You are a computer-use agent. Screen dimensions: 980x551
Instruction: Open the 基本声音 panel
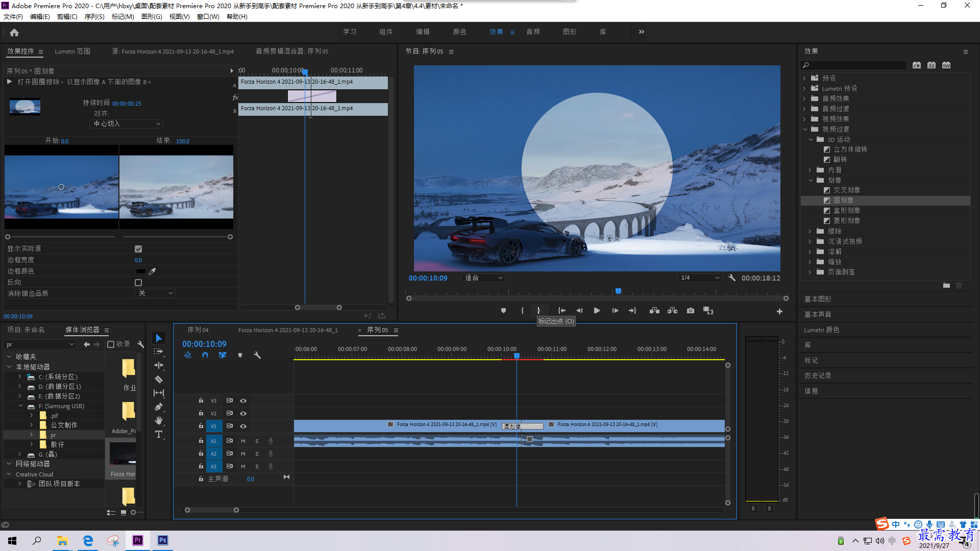(x=818, y=314)
